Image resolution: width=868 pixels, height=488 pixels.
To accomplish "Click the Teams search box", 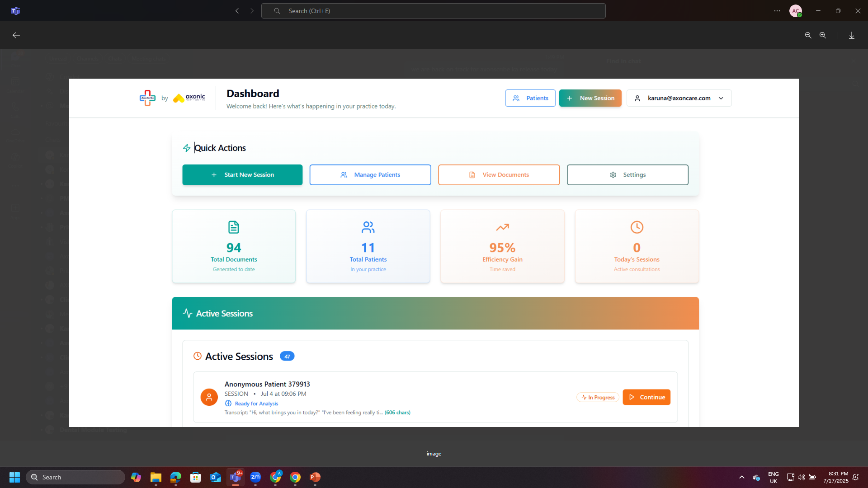I will tap(433, 11).
